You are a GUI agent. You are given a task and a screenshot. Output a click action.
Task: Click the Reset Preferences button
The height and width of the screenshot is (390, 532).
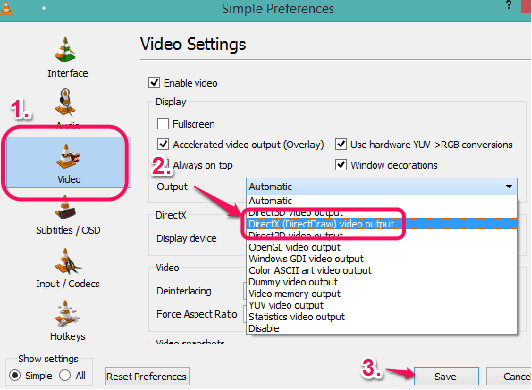click(x=147, y=376)
